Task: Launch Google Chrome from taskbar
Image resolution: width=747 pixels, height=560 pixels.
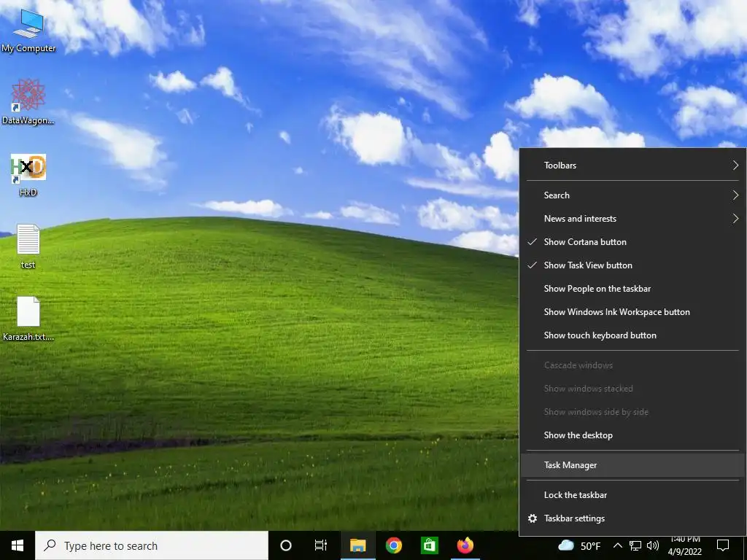Action: coord(393,545)
